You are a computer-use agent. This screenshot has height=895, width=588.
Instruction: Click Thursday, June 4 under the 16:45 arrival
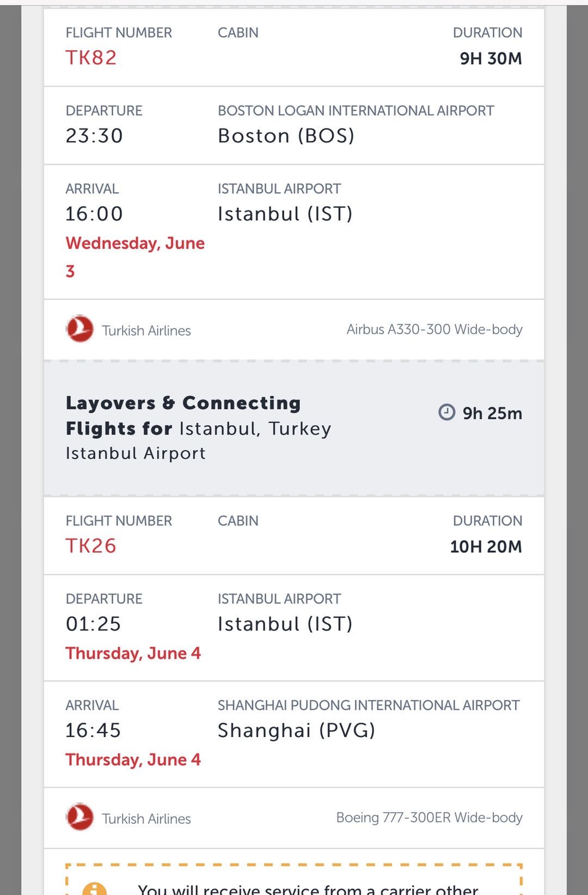tap(133, 759)
